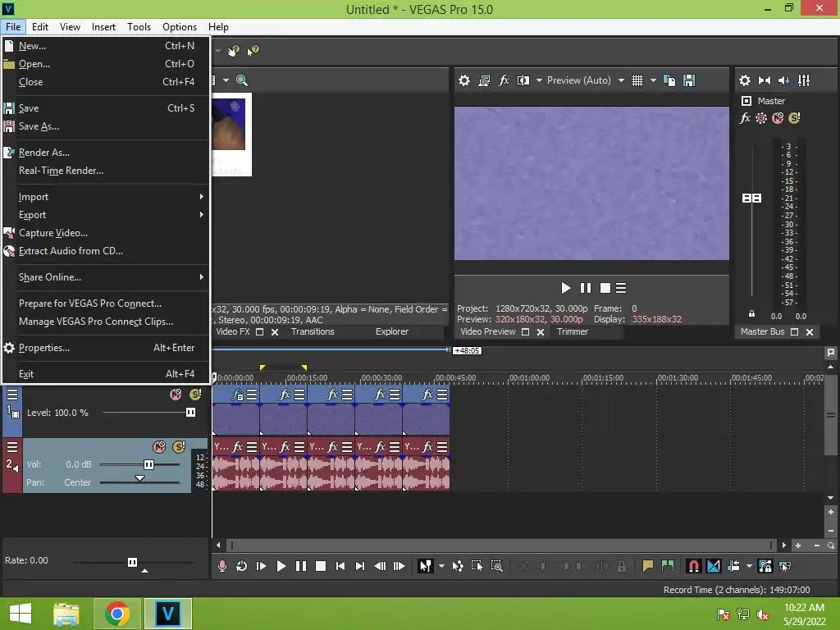
Task: Insert a marker with yellow flag icon
Action: pos(648,566)
